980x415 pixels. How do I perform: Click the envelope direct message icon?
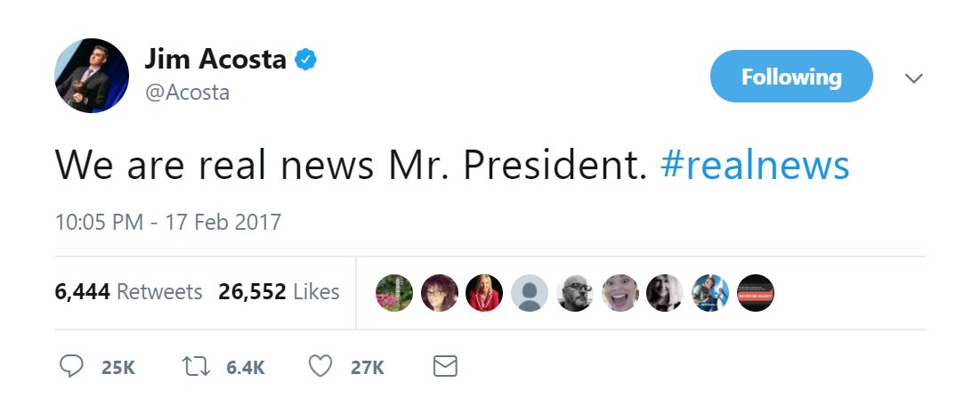[444, 366]
